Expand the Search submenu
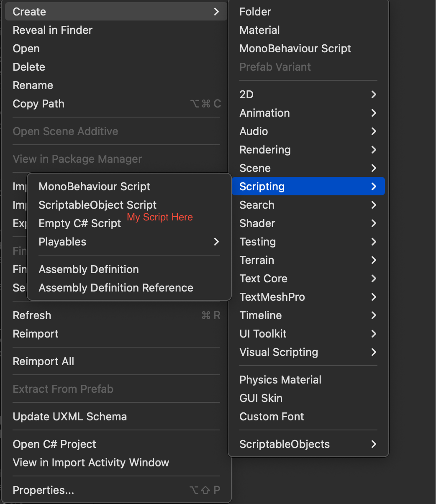Image resolution: width=436 pixels, height=504 pixels. (x=308, y=205)
